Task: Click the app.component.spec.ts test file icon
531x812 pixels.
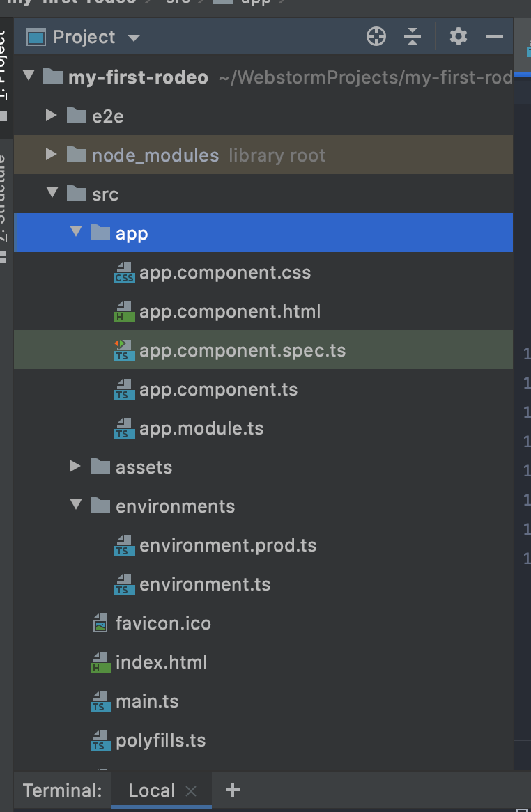Action: tap(125, 350)
